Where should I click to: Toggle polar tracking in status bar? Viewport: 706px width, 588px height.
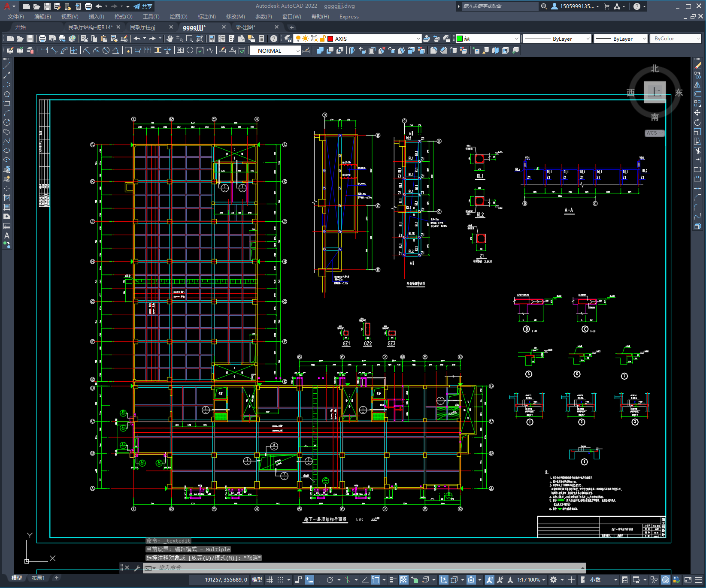(330, 580)
